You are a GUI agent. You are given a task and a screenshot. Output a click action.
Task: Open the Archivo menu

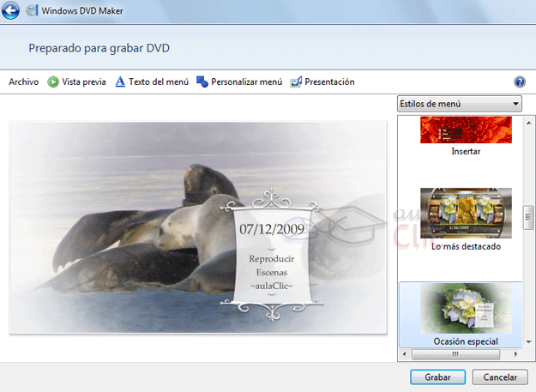pyautogui.click(x=23, y=81)
